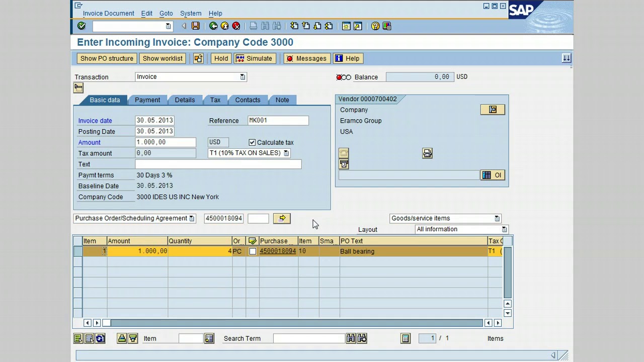This screenshot has width=644, height=362.
Task: Click the sort ascending icon below the table
Action: [122, 338]
